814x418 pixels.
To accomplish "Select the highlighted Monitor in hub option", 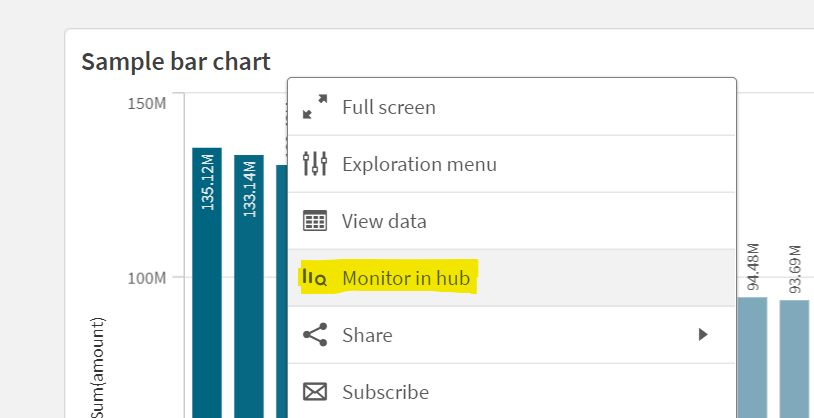I will pyautogui.click(x=406, y=278).
